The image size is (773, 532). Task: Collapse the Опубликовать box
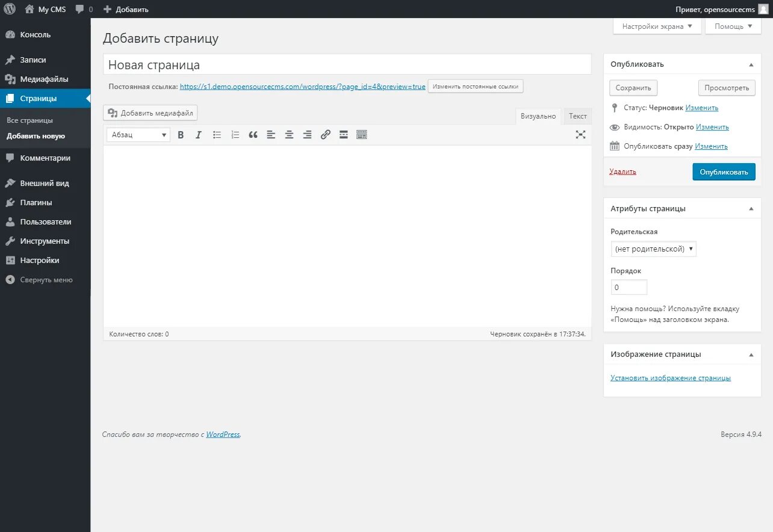(751, 64)
